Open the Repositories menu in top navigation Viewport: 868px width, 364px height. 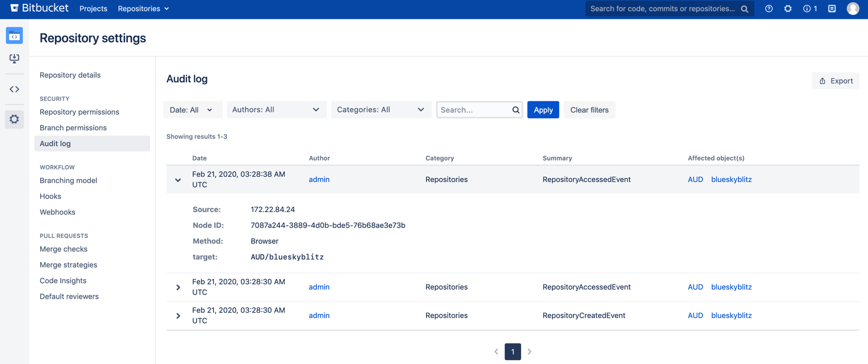point(143,8)
